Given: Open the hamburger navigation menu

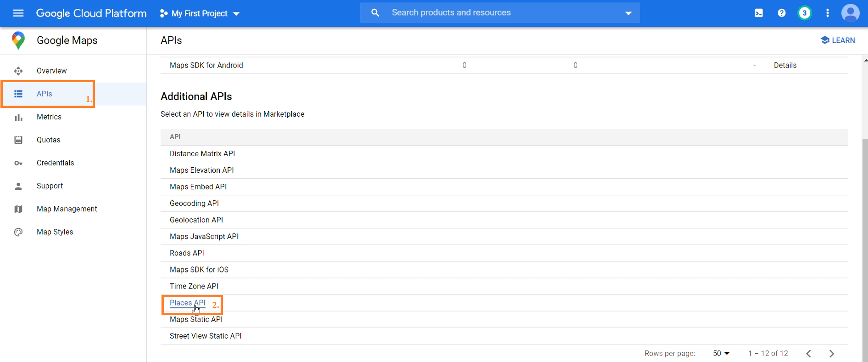Looking at the screenshot, I should 18,13.
